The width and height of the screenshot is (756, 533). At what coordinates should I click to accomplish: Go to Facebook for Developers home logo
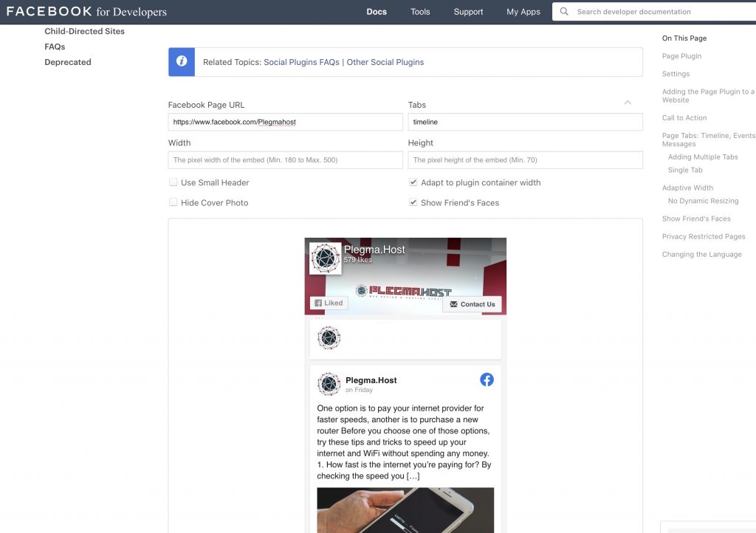(86, 12)
